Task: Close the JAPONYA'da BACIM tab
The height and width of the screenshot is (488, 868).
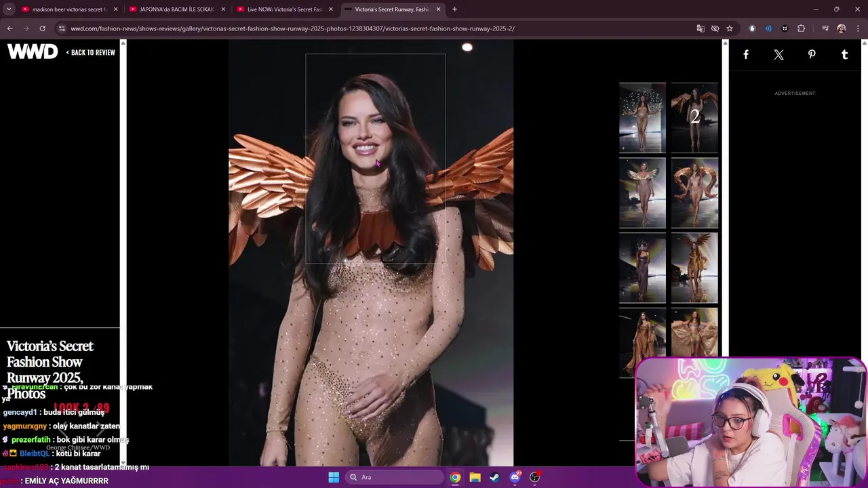Action: 223,9
